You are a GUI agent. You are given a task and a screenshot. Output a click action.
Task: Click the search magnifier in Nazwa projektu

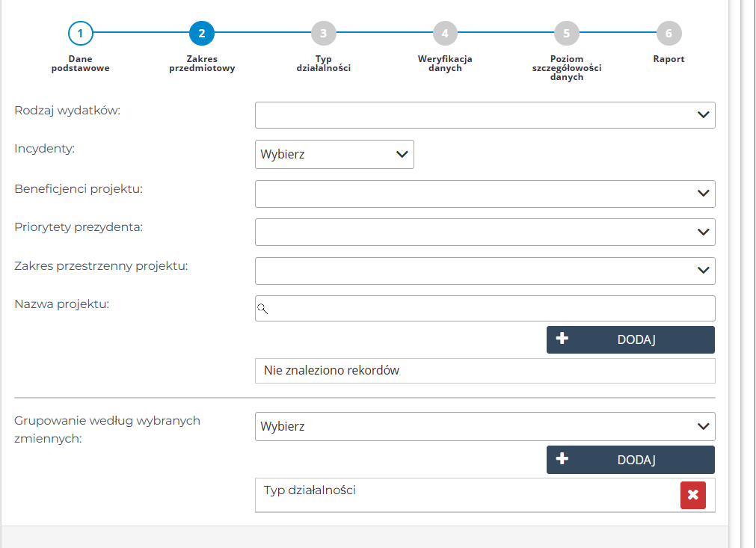[x=262, y=308]
